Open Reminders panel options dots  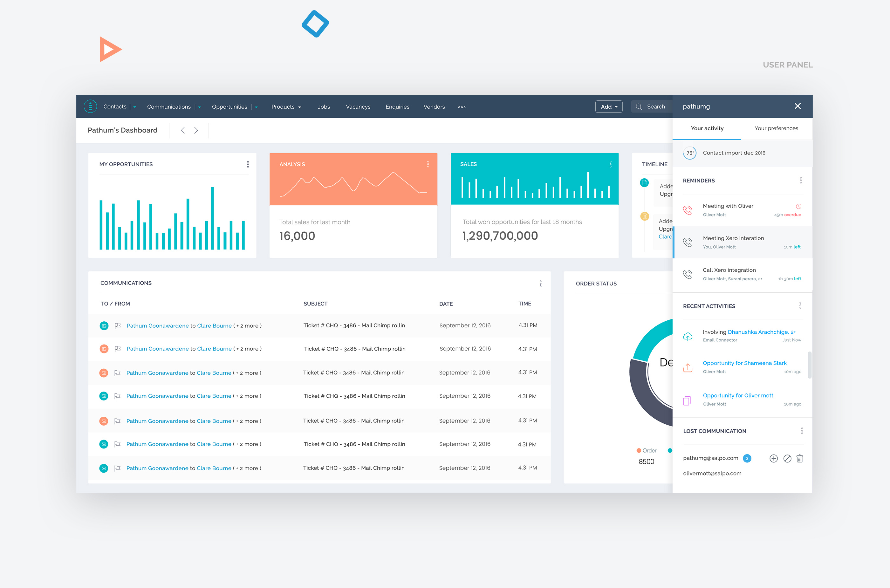[800, 181]
